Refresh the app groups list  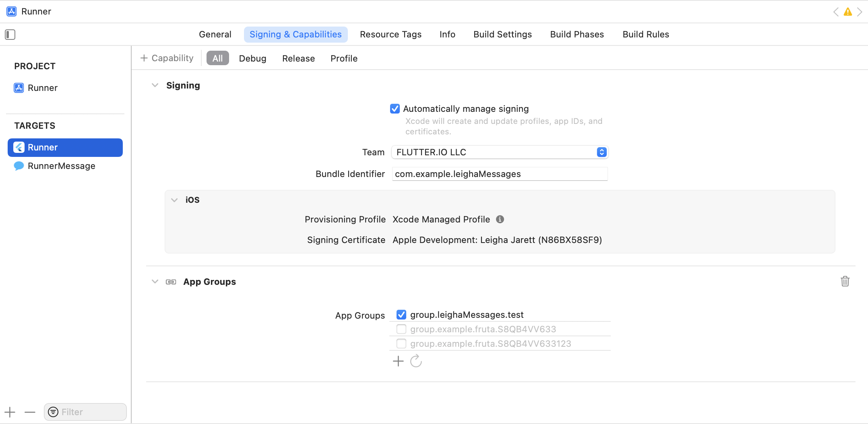416,361
